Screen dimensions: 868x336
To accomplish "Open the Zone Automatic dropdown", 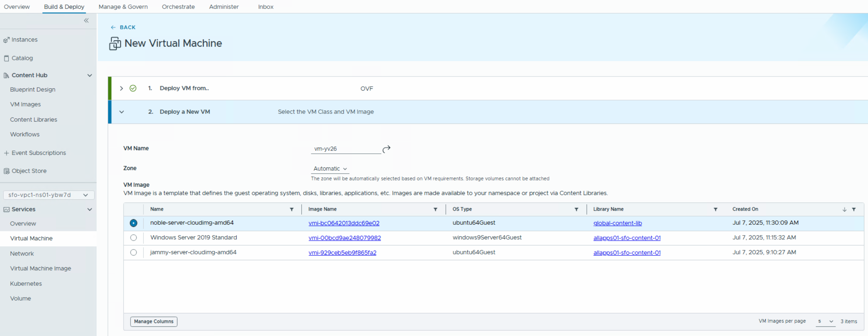I will 330,169.
